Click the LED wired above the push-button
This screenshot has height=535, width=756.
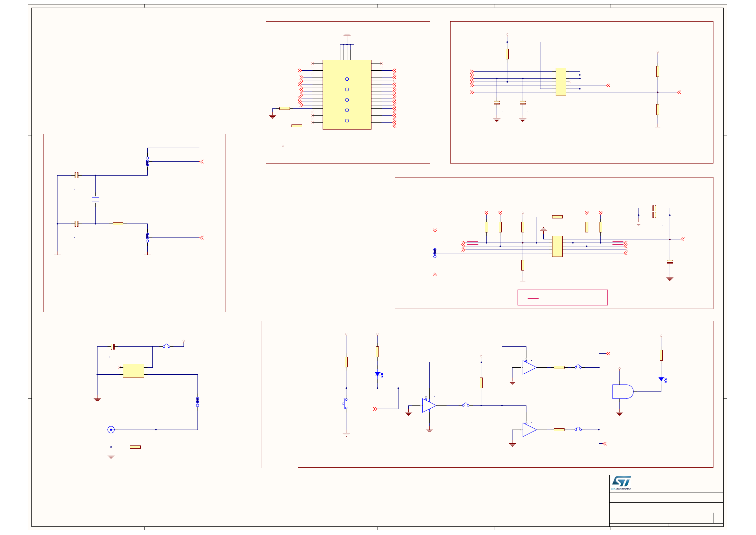(x=378, y=374)
